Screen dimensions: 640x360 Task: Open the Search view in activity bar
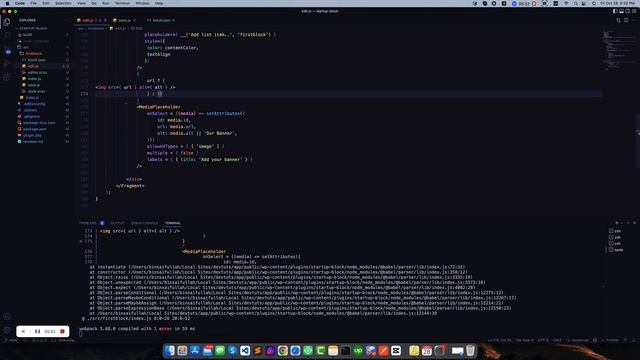point(7,36)
